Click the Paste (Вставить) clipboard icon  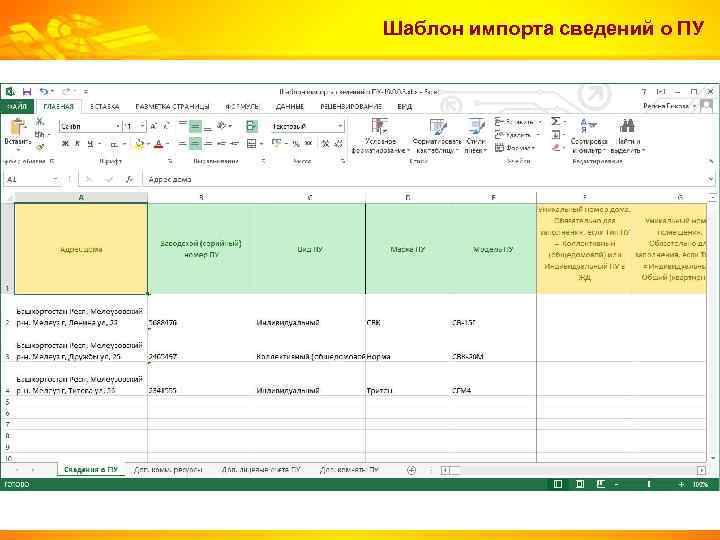(17, 128)
